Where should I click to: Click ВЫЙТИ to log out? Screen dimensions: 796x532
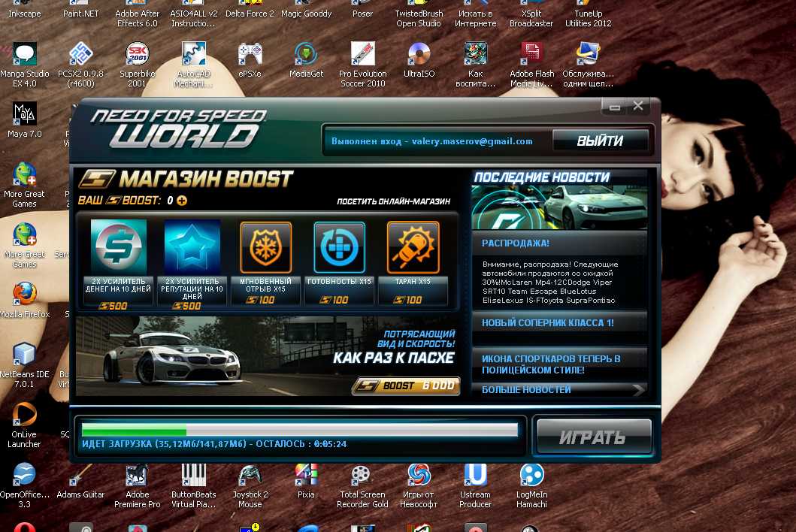tap(600, 141)
